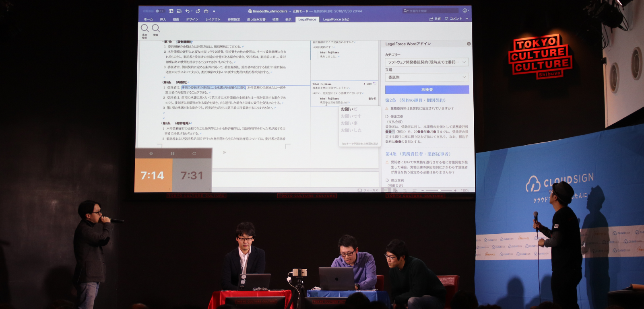This screenshot has width=644, height=309.
Task: Open the 差し込み文書 ribbon tab
Action: click(256, 19)
